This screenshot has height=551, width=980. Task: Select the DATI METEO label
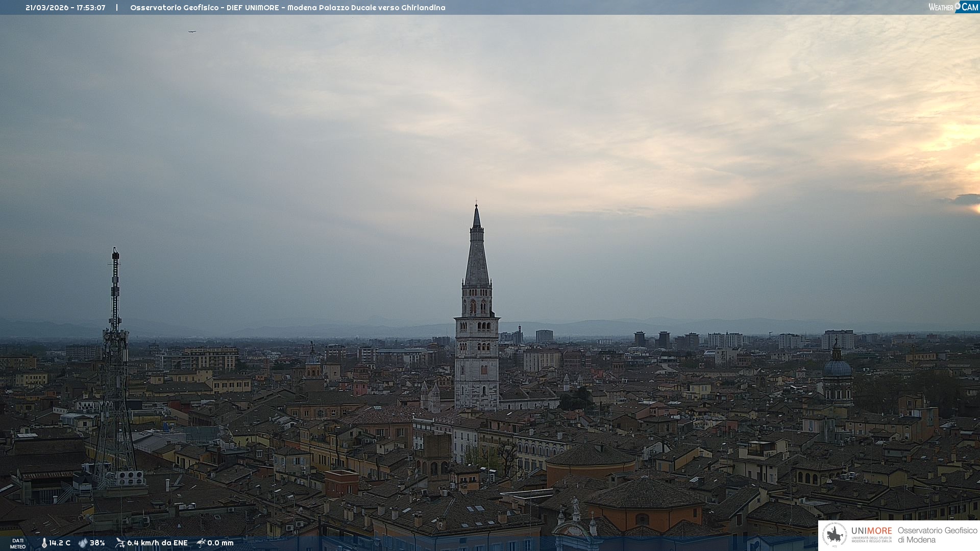coord(18,543)
